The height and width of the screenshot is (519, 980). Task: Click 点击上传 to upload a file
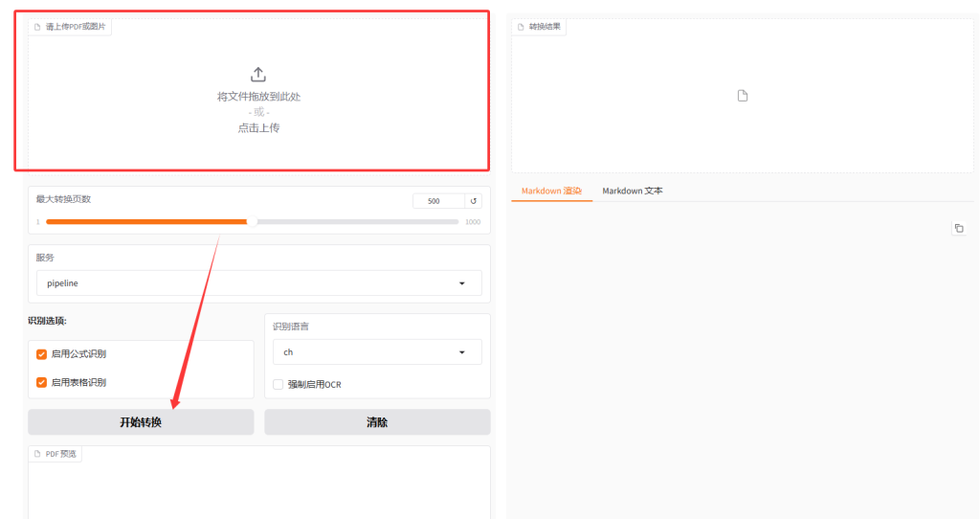pyautogui.click(x=258, y=127)
